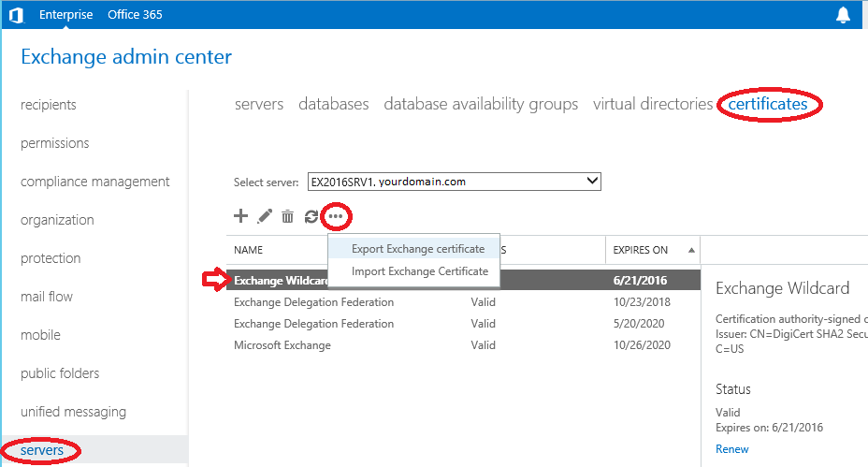The height and width of the screenshot is (467, 868).
Task: Select the Microsoft Exchange certificate row
Action: point(463,345)
